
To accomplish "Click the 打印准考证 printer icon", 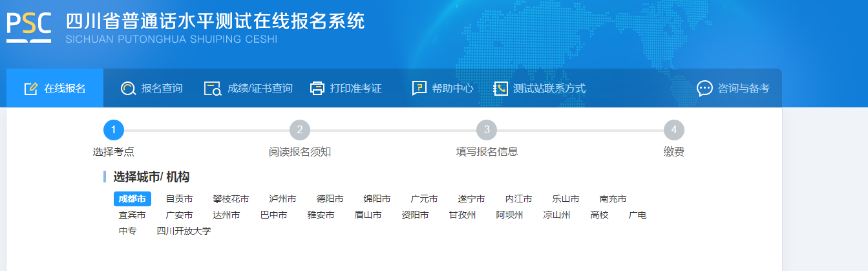I will tap(317, 89).
